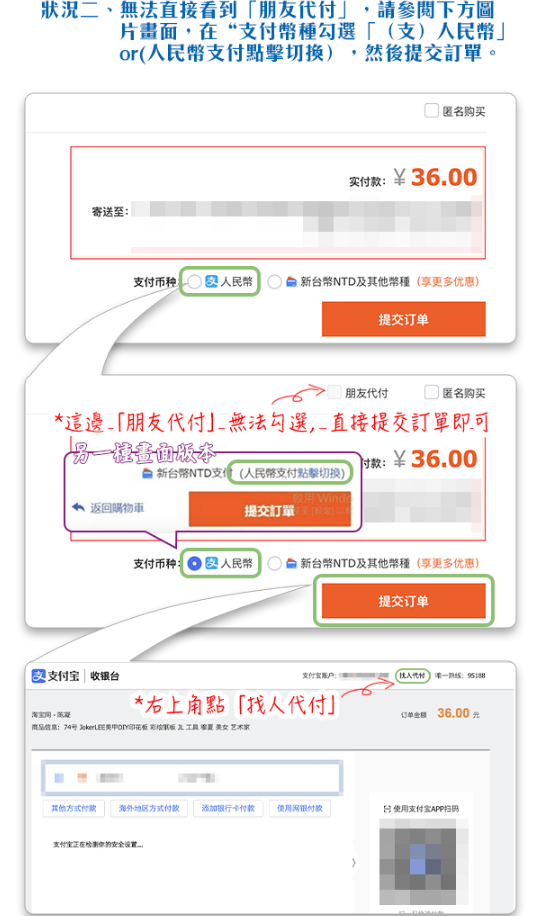539x916 pixels.
Task: Choose the 海外地区方式付款 option
Action: click(x=149, y=809)
